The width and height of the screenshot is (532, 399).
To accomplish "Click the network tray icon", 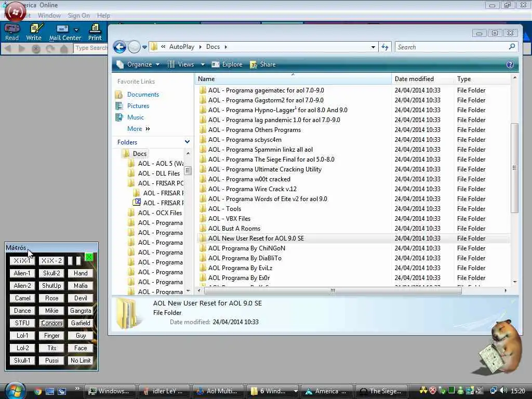I will pyautogui.click(x=494, y=391).
